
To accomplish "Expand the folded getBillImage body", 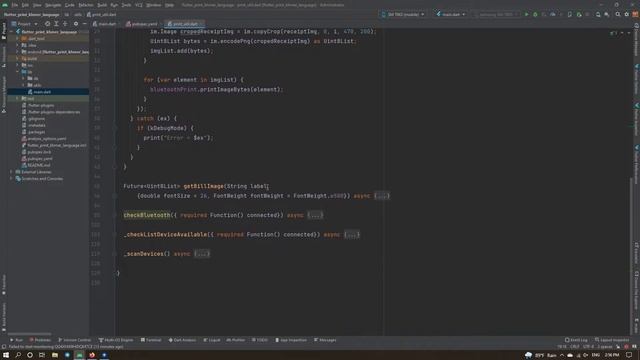I will click(x=382, y=196).
